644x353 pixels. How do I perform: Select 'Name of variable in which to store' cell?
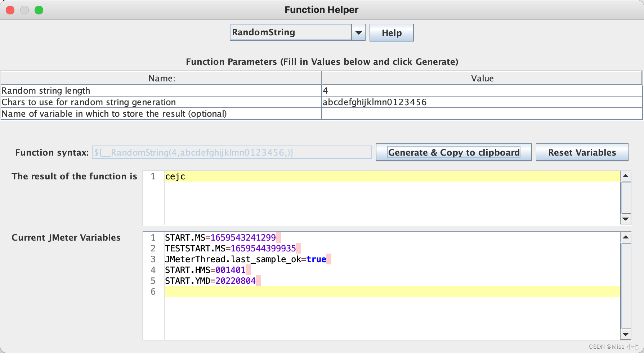pos(161,113)
